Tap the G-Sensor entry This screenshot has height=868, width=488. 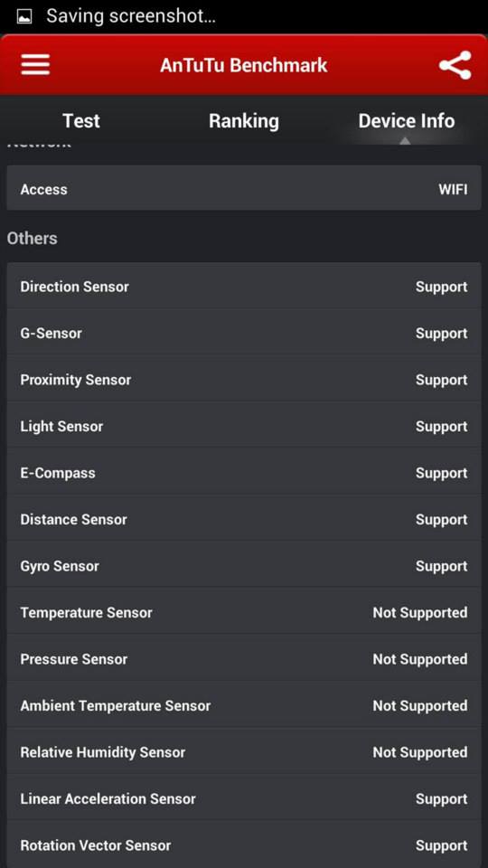click(x=244, y=333)
